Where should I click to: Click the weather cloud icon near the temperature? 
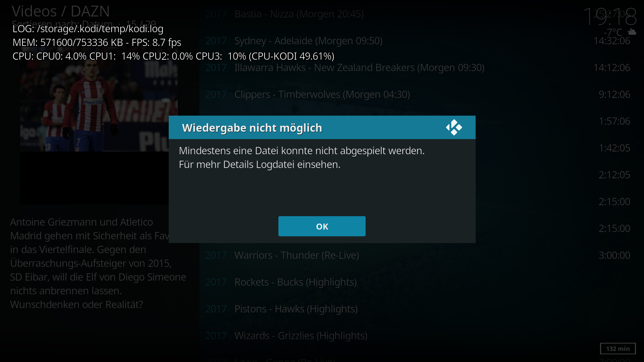632,32
